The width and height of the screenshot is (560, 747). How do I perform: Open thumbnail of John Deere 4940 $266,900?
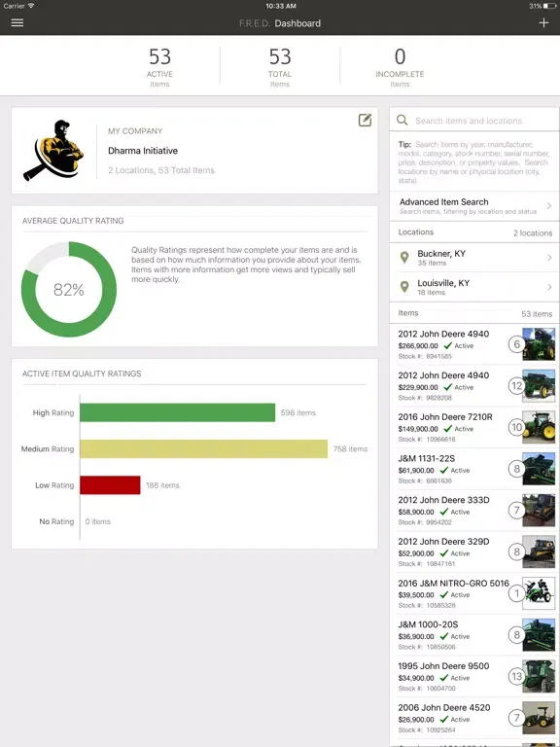[x=539, y=344]
